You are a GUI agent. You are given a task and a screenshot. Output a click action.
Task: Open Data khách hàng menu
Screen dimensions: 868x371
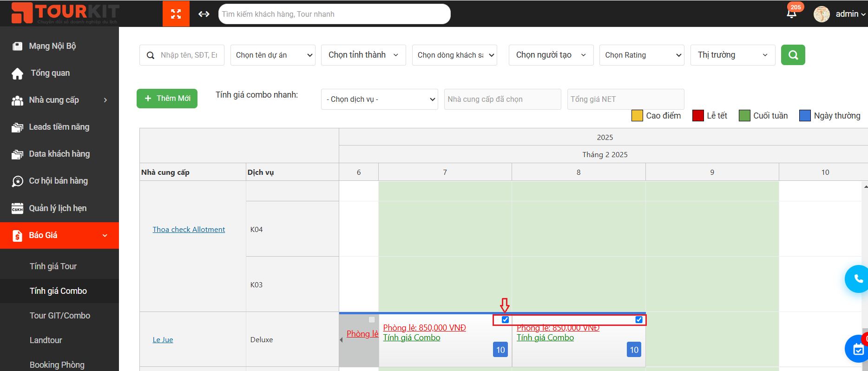[x=59, y=154]
